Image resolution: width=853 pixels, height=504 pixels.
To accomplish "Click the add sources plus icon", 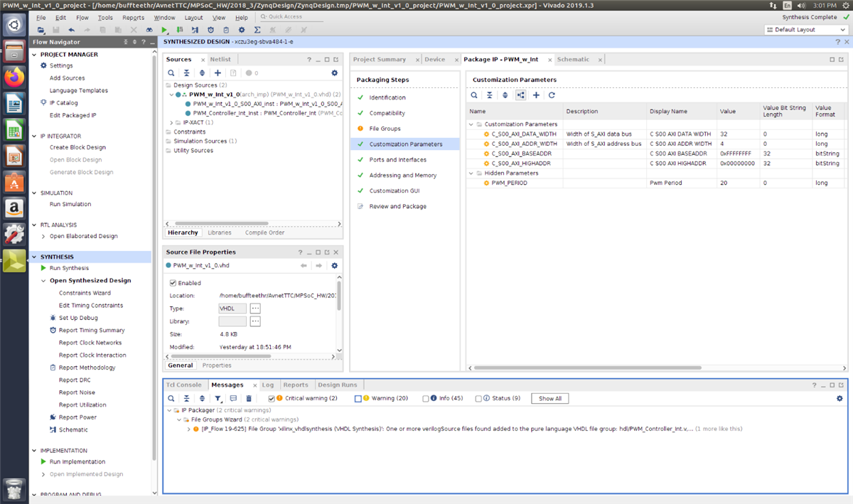I will tap(218, 73).
